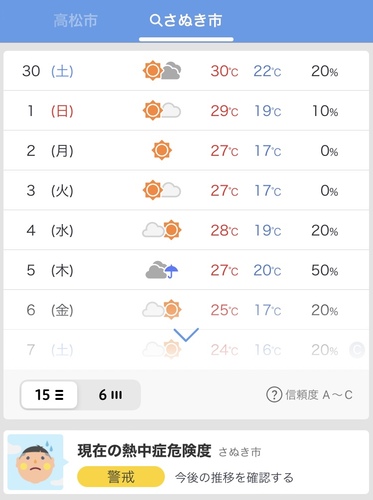Click the 50% rain chance on 5 (木)
The width and height of the screenshot is (373, 500).
coord(325,270)
